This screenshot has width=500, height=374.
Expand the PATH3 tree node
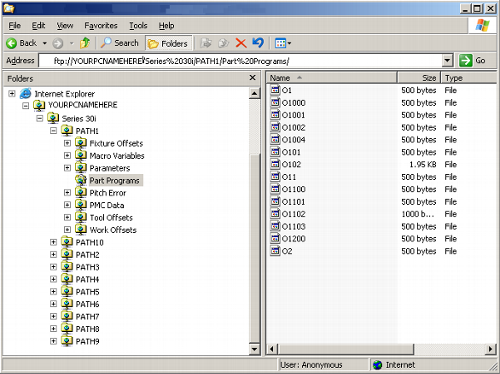(x=53, y=267)
